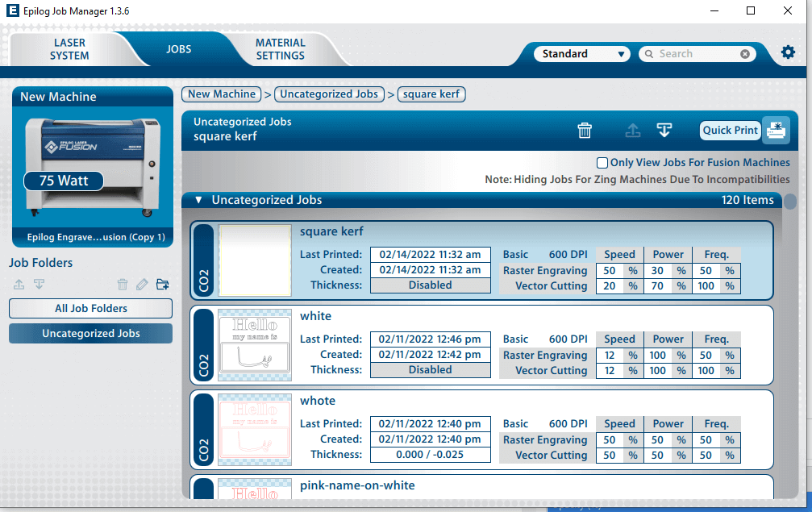Select the whote job thumbnail
This screenshot has width=812, height=512.
click(x=255, y=430)
